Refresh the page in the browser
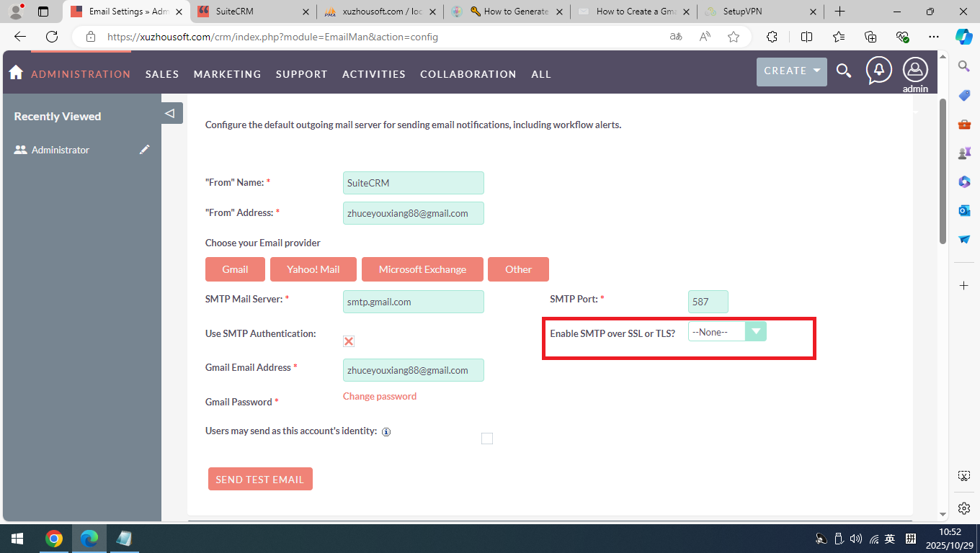Viewport: 980px width, 553px height. point(52,37)
